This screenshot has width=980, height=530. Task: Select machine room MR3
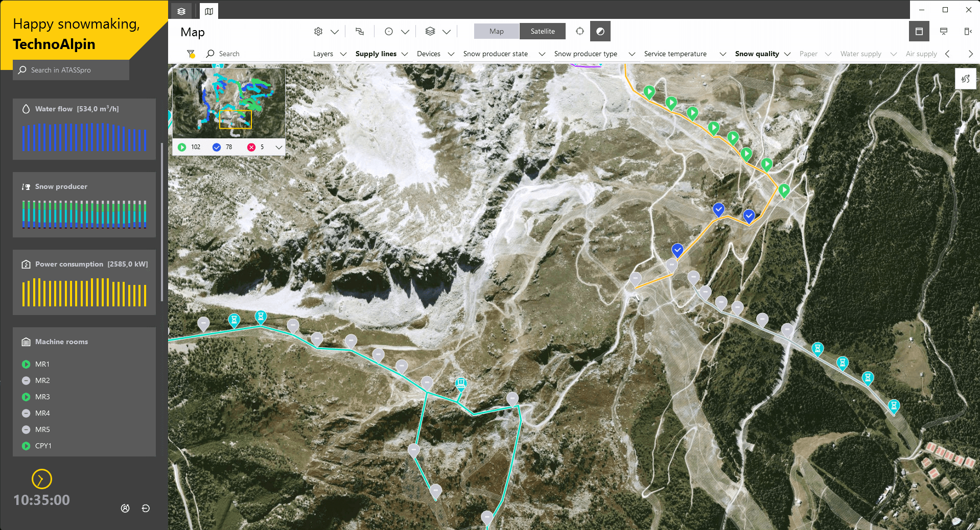tap(42, 397)
